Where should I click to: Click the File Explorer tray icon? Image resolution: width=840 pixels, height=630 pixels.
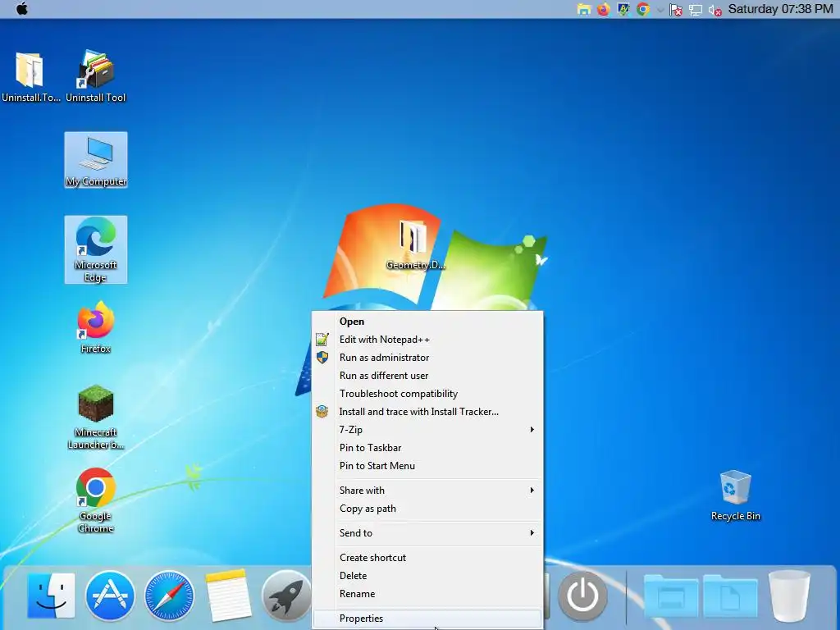tap(583, 10)
